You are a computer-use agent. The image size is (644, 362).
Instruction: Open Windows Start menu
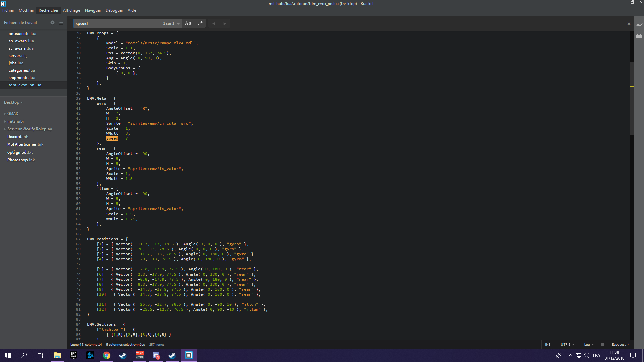click(8, 355)
